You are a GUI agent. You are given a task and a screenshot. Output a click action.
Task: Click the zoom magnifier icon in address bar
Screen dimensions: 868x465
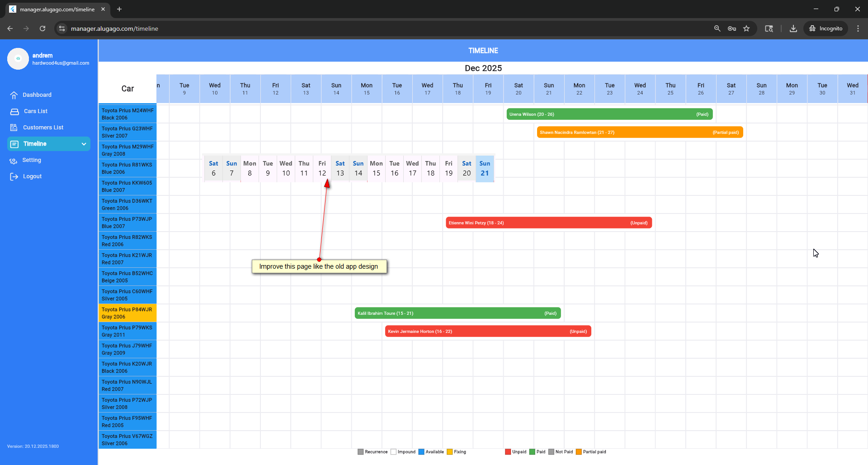(717, 28)
